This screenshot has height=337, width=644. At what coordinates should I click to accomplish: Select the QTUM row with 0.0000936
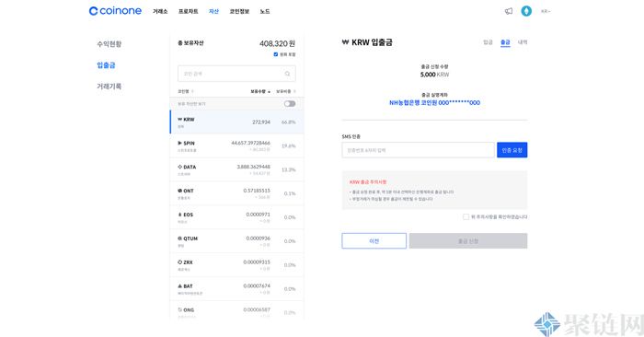point(237,241)
